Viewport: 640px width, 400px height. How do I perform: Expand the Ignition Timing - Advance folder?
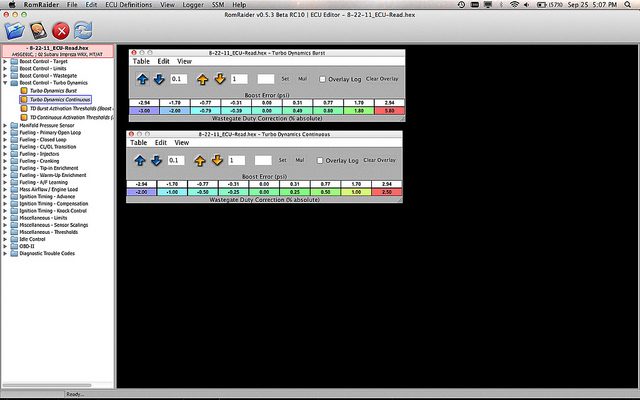point(4,196)
